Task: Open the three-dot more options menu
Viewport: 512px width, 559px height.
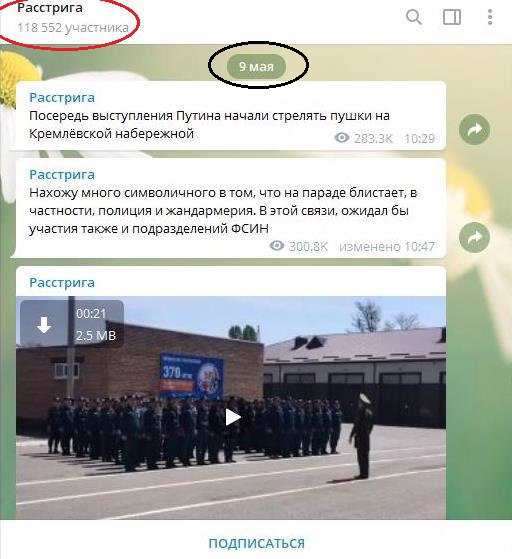Action: click(x=490, y=17)
